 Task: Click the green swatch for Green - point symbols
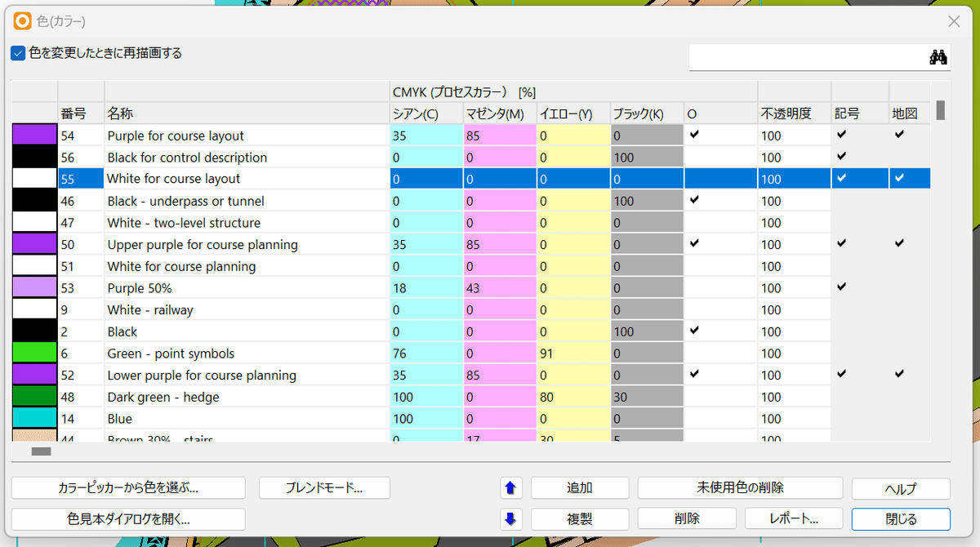pos(34,353)
